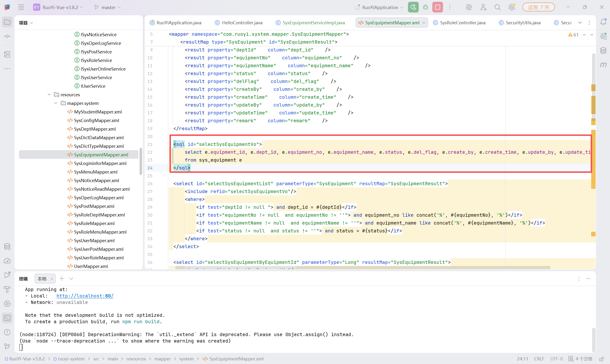Open the Database tool on left sidebar
The height and width of the screenshot is (364, 610).
[x=7, y=246]
